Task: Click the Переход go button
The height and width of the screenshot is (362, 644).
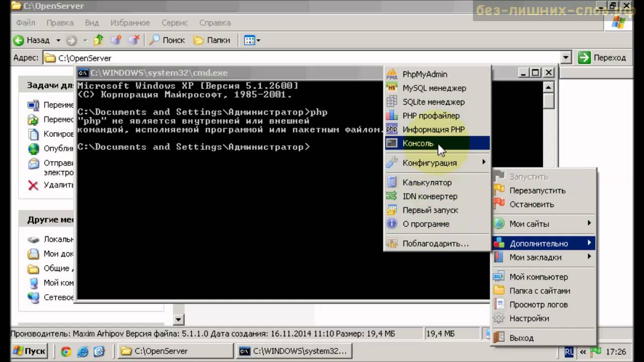Action: click(602, 58)
